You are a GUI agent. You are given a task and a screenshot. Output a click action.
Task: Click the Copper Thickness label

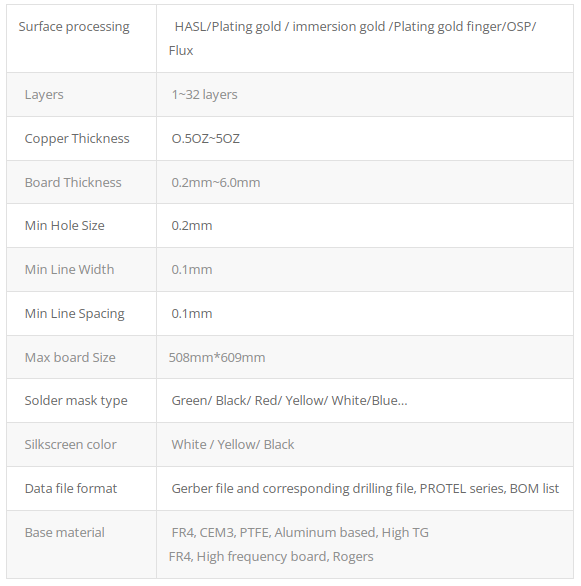[77, 139]
